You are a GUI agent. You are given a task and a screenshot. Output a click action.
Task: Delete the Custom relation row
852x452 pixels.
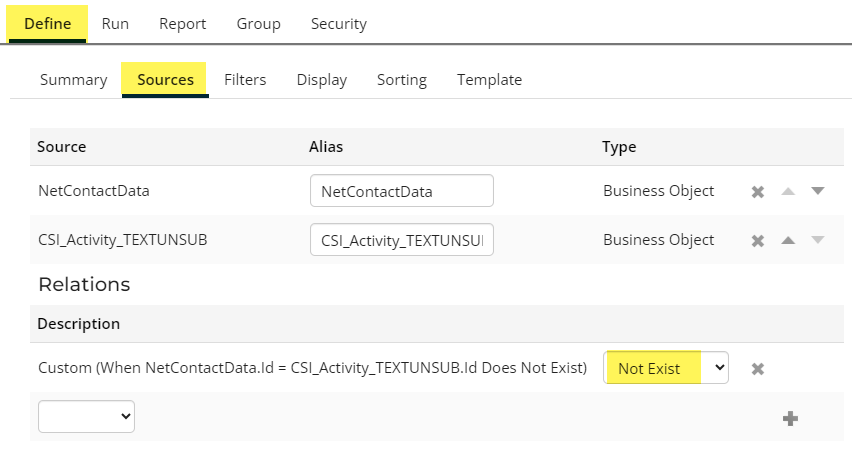(758, 368)
